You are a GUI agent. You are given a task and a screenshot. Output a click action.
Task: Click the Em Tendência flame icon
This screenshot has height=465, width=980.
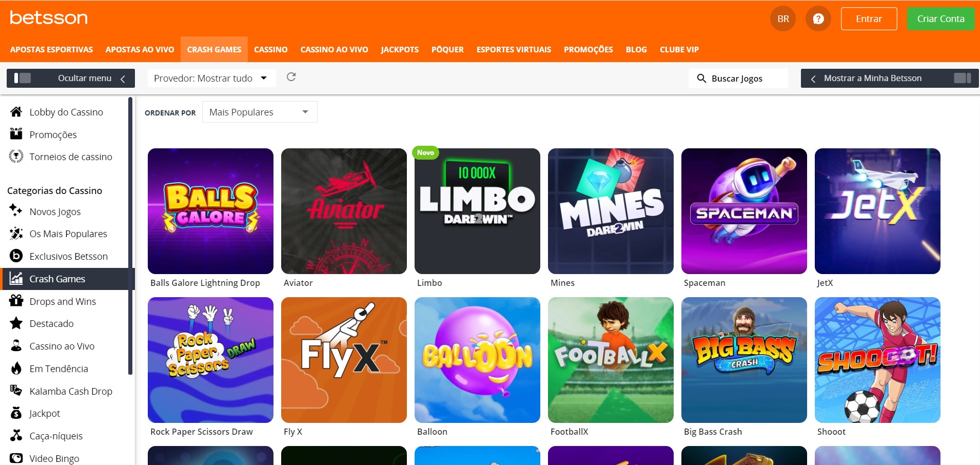click(x=17, y=368)
